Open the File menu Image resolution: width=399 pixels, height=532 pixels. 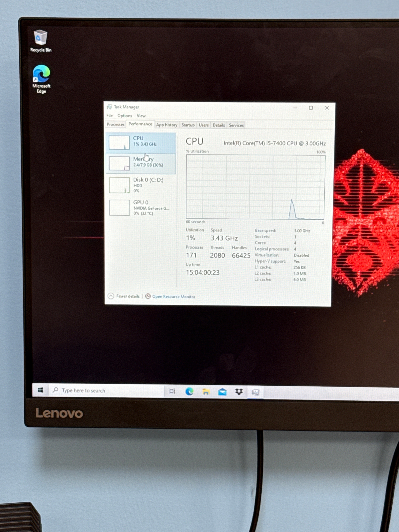(x=109, y=116)
